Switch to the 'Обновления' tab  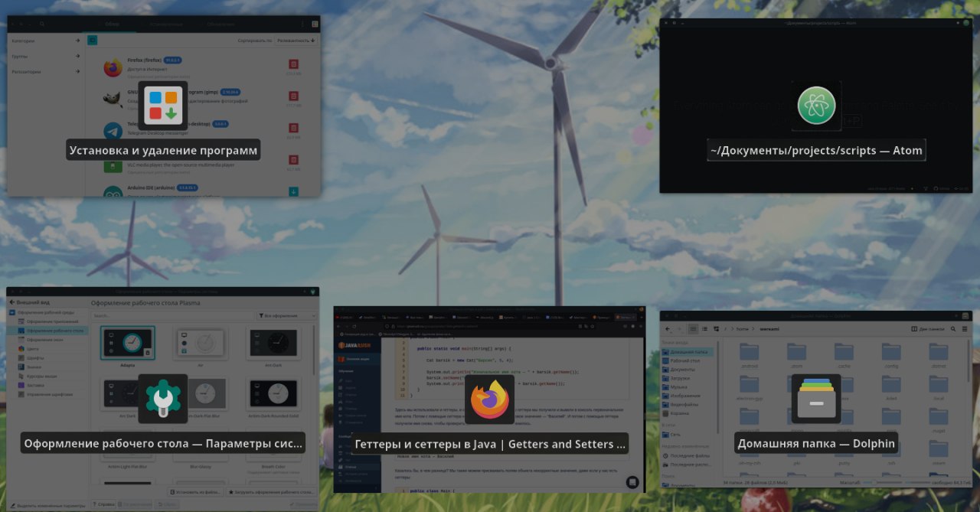click(222, 24)
